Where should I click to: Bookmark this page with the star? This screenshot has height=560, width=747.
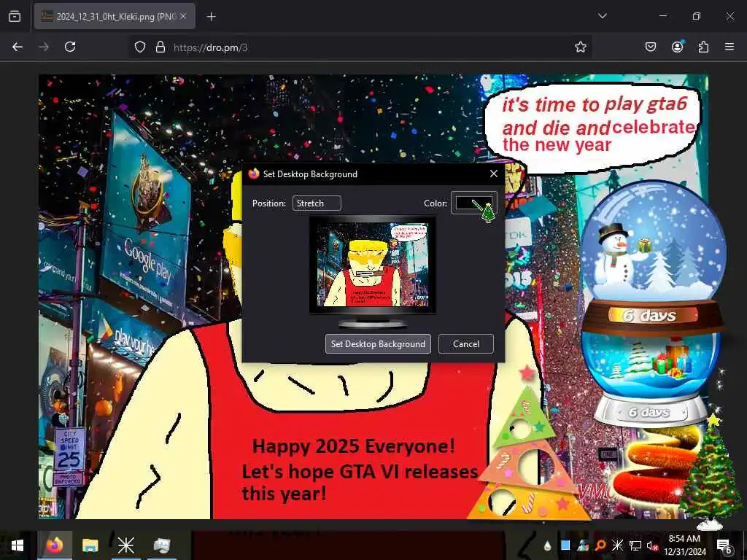(580, 47)
